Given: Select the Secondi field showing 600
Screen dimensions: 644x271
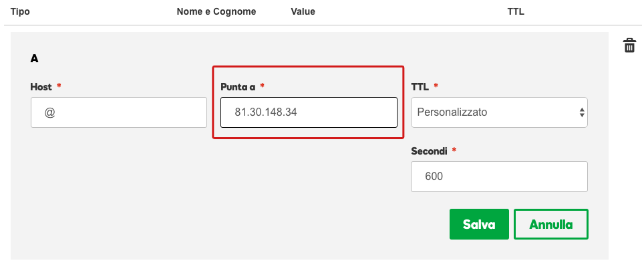Looking at the screenshot, I should pos(499,177).
